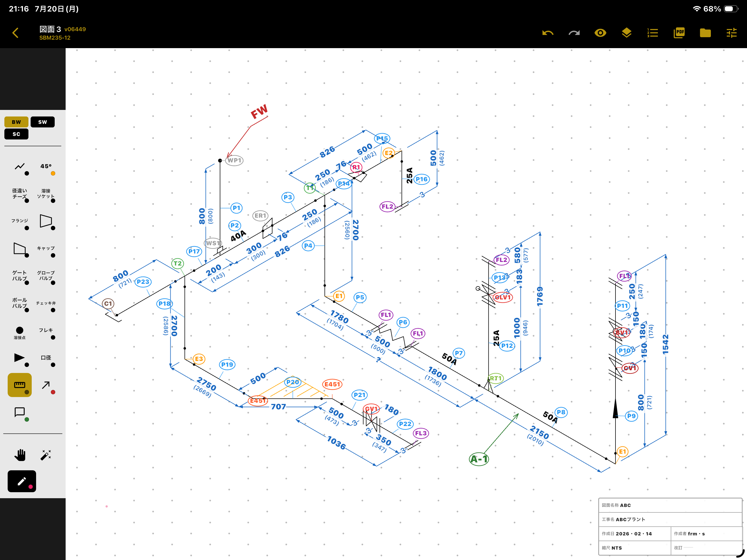
Task: Select the 口径 pipe diameter tool
Action: pyautogui.click(x=46, y=358)
